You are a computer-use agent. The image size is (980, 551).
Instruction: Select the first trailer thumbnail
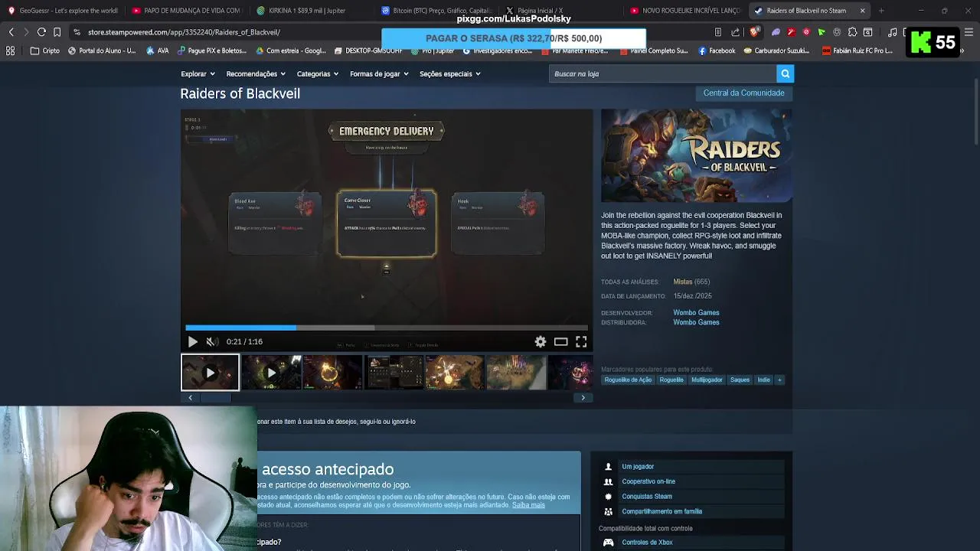point(210,373)
